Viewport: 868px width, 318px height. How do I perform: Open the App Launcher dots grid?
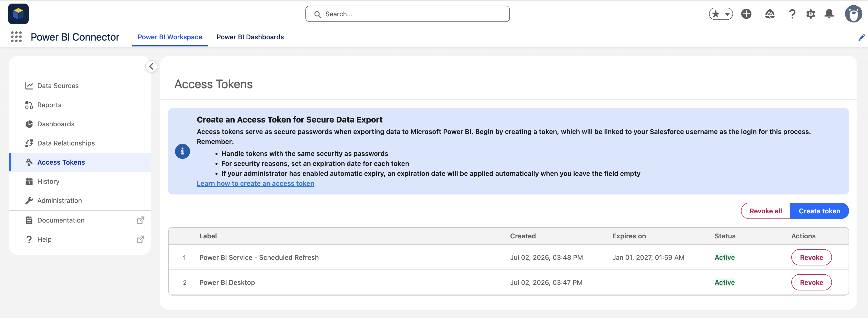[x=16, y=37]
